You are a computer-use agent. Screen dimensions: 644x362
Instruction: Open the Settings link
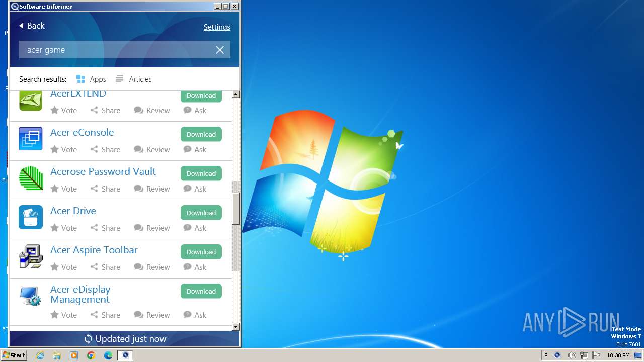(x=217, y=27)
